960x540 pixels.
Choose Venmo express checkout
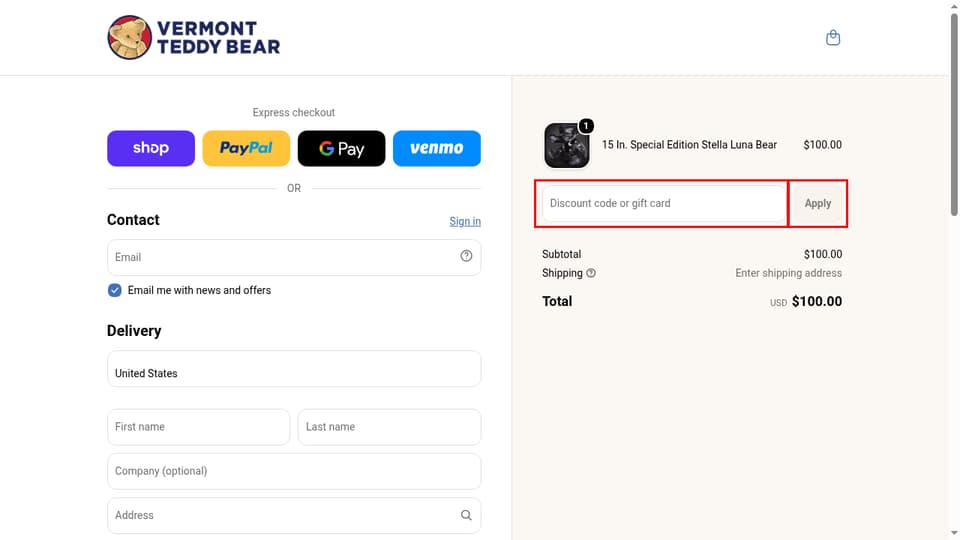coord(437,148)
